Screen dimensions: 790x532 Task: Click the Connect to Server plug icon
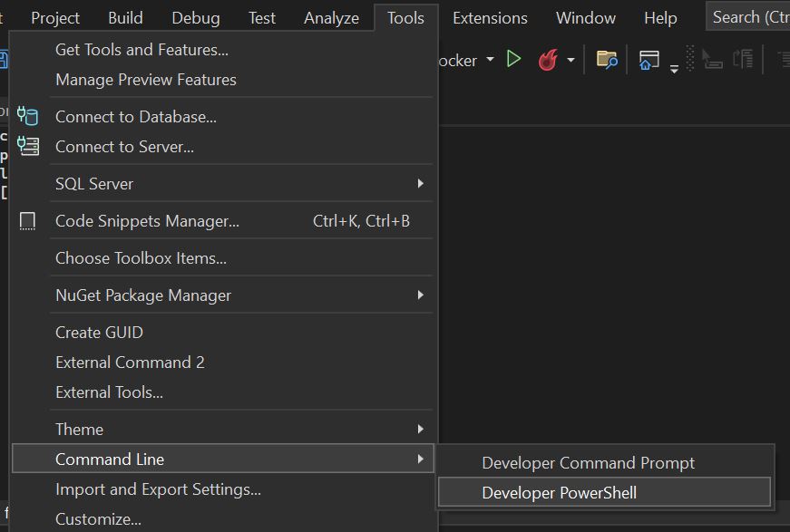28,146
